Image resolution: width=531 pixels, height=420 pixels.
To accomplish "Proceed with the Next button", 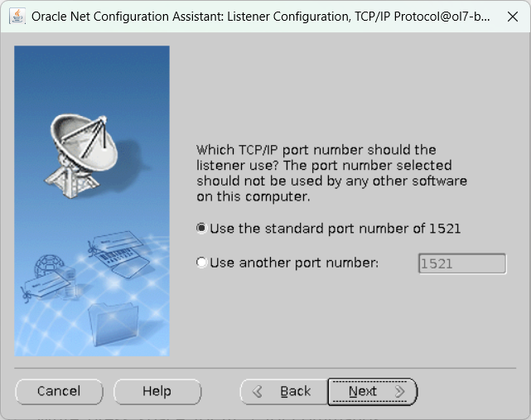I will point(373,392).
